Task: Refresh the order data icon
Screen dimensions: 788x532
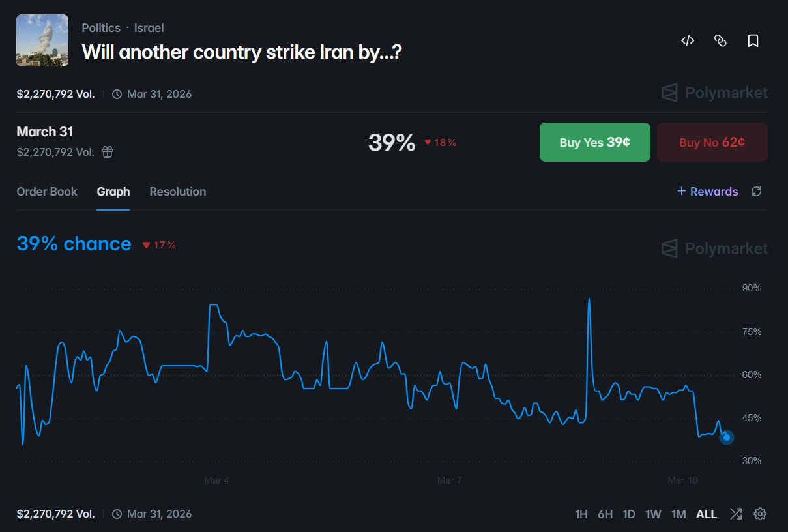Action: point(756,191)
